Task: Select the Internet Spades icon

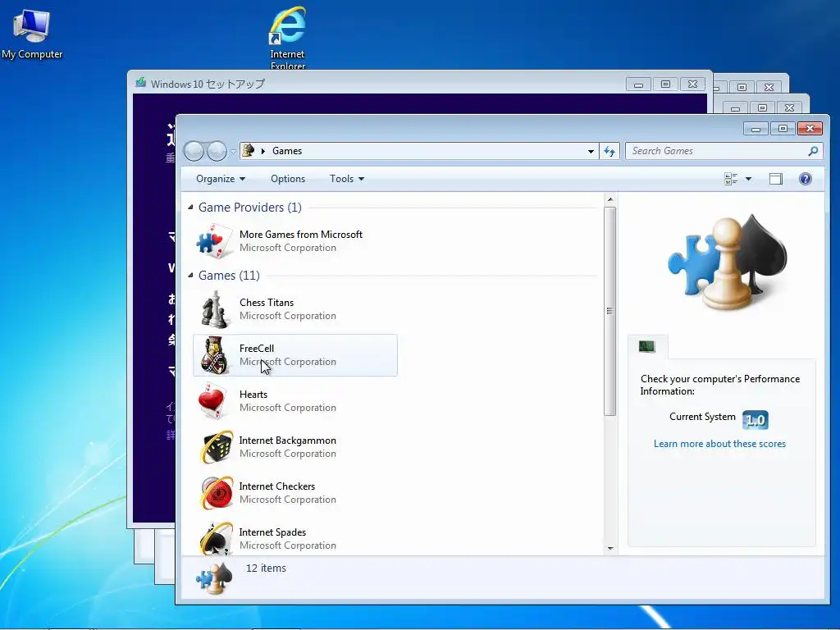Action: pos(216,538)
